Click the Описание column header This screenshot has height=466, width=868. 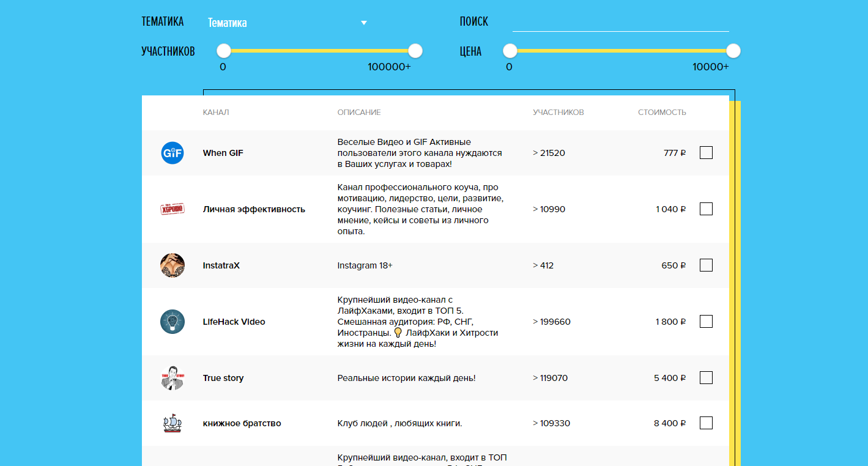click(359, 113)
